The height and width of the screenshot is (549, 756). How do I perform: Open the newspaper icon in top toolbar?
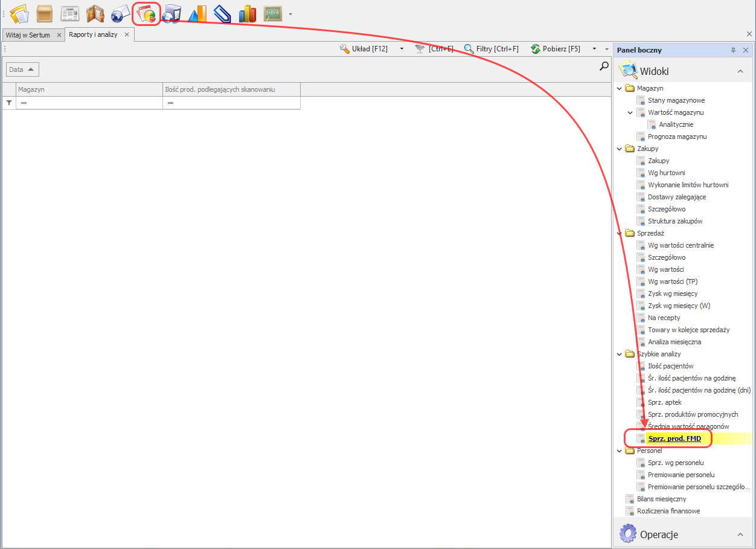pos(70,13)
